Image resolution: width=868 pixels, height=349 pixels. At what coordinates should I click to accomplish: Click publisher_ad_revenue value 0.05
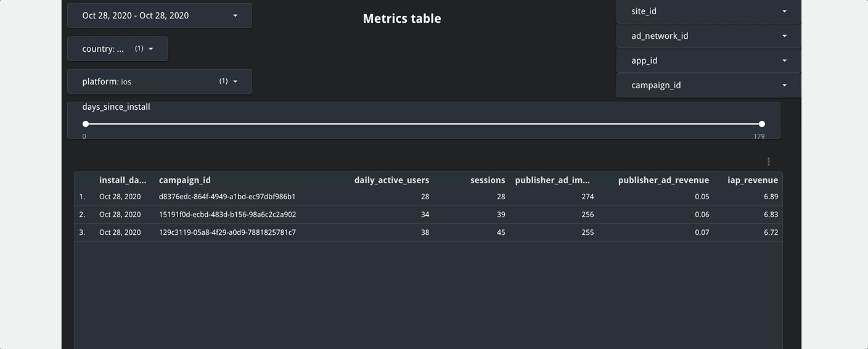702,197
